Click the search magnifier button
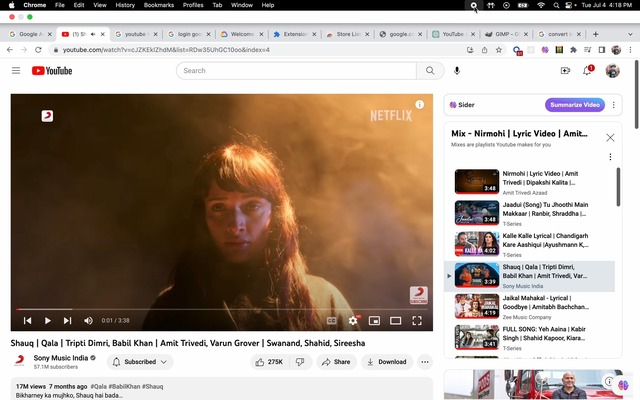The height and width of the screenshot is (400, 640). (430, 71)
